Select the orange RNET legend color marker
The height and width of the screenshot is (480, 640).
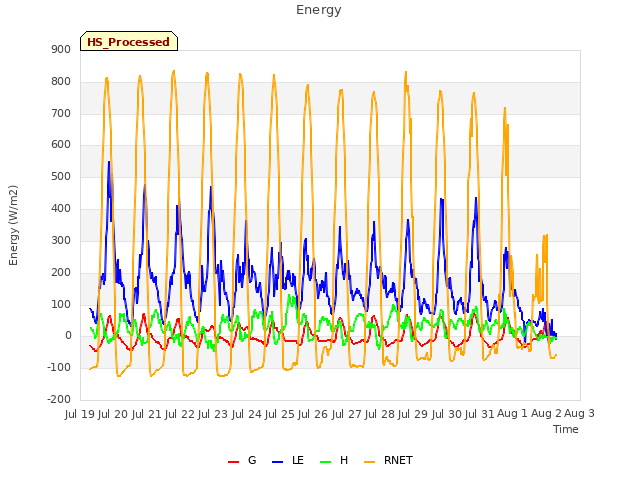point(369,462)
